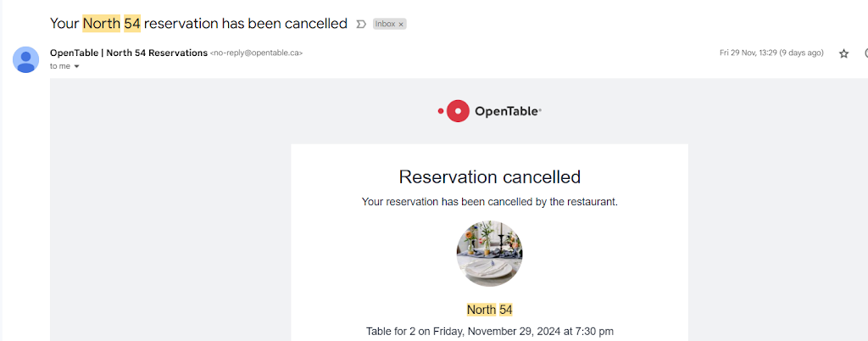Viewport: 868px width, 341px height.
Task: Click the 'Reservation cancelled' heading
Action: pyautogui.click(x=489, y=177)
